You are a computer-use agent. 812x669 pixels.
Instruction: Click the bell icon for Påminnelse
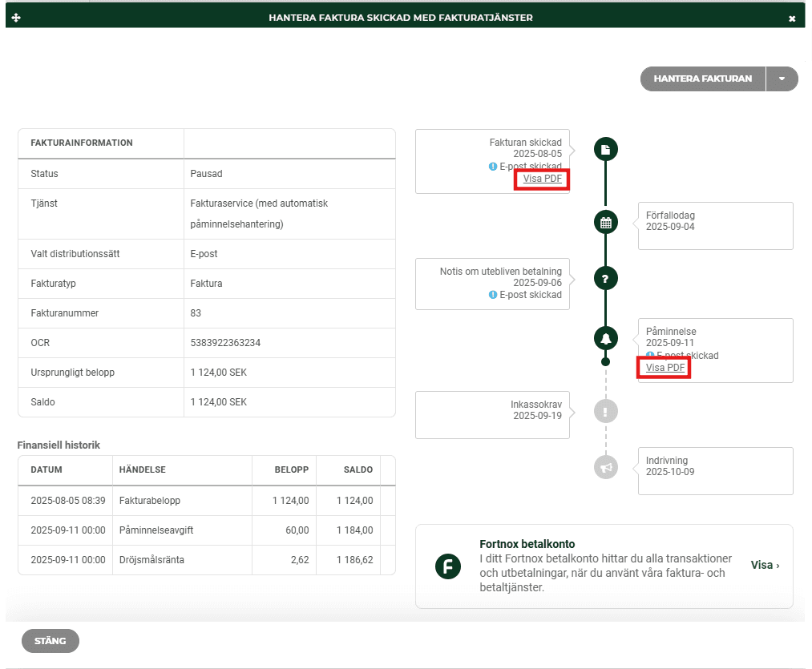[605, 338]
